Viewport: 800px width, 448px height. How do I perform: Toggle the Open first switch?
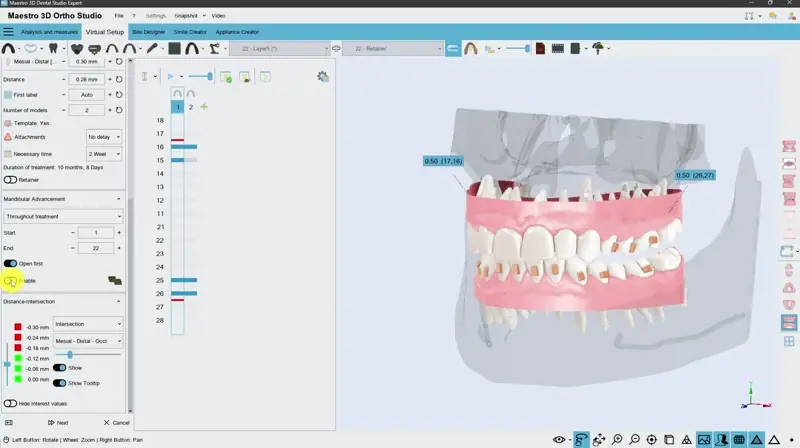[11, 264]
